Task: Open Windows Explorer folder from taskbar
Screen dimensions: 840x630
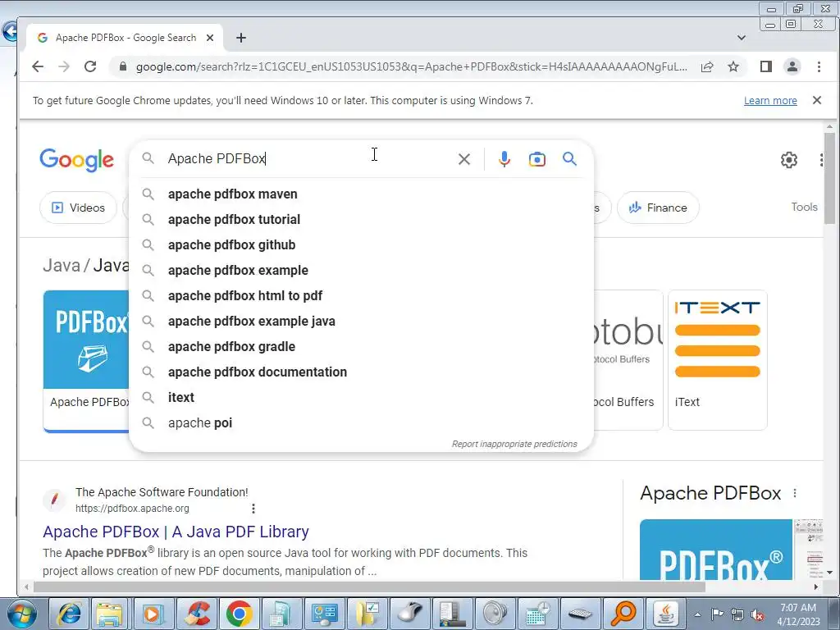Action: [x=110, y=614]
